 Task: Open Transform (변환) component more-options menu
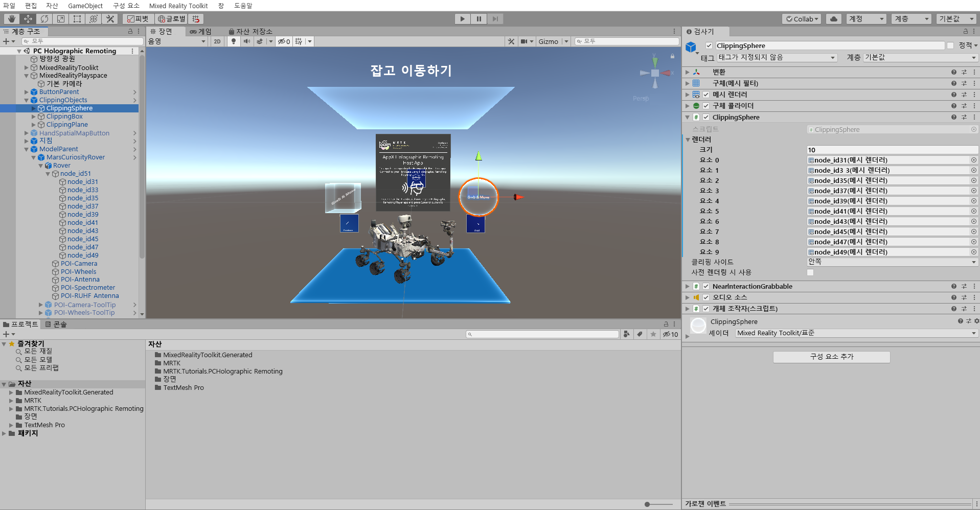974,72
